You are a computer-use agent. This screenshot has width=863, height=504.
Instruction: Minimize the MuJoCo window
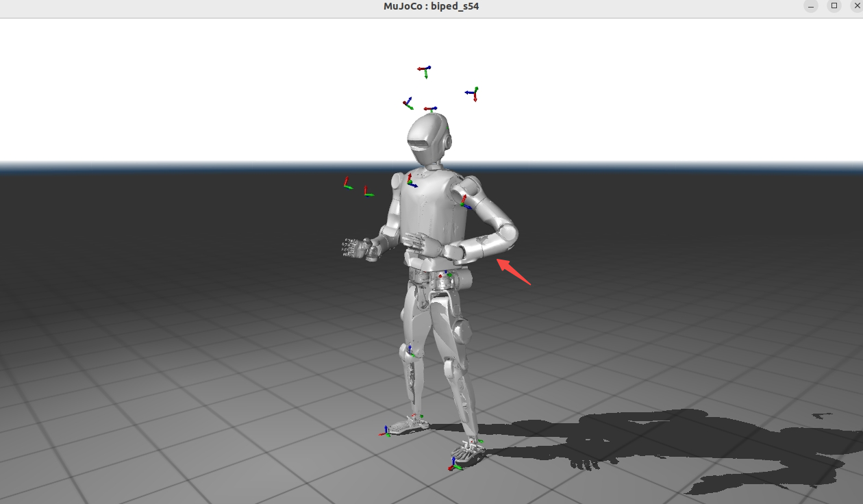pos(811,6)
